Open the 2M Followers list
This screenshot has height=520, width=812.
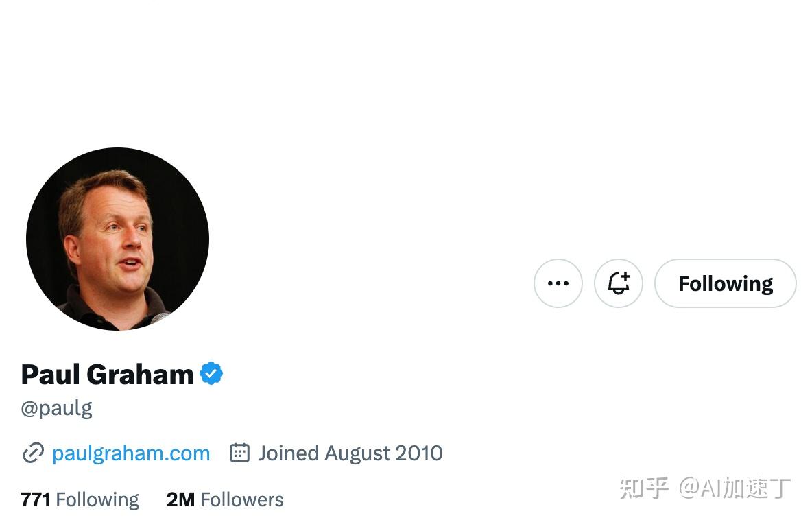click(x=225, y=500)
